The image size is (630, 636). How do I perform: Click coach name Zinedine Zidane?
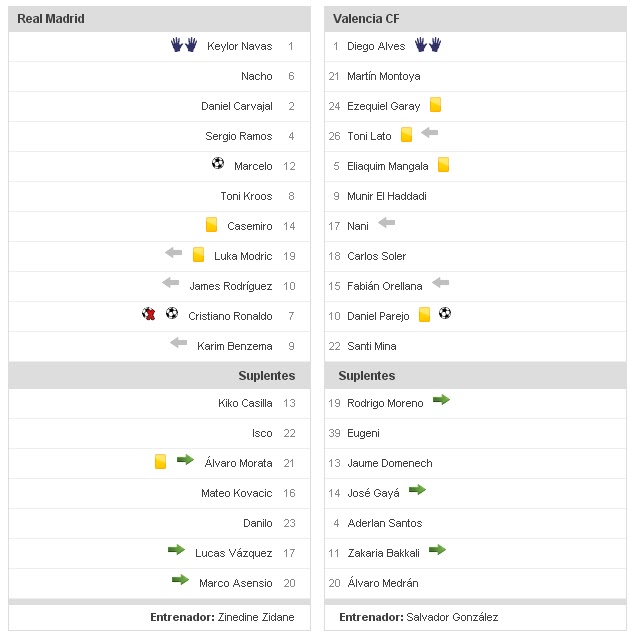pyautogui.click(x=256, y=617)
